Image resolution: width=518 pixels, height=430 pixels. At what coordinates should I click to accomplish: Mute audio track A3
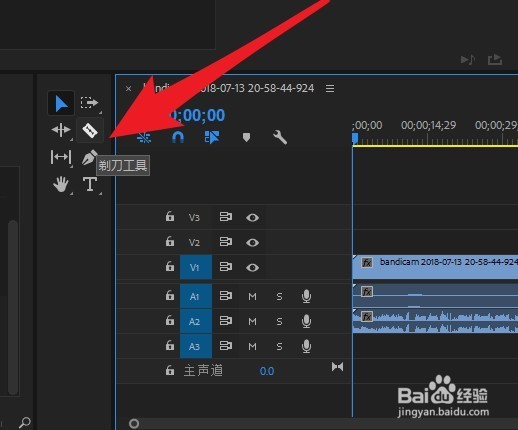252,347
